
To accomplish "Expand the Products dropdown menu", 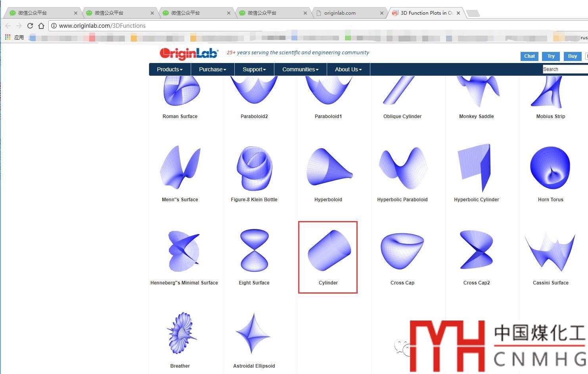I will tap(170, 69).
